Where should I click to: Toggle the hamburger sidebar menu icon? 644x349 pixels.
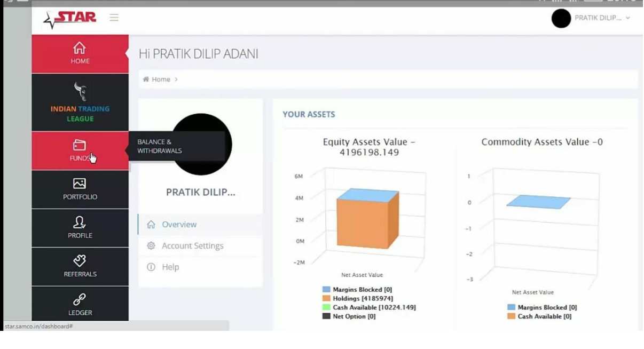pos(114,18)
